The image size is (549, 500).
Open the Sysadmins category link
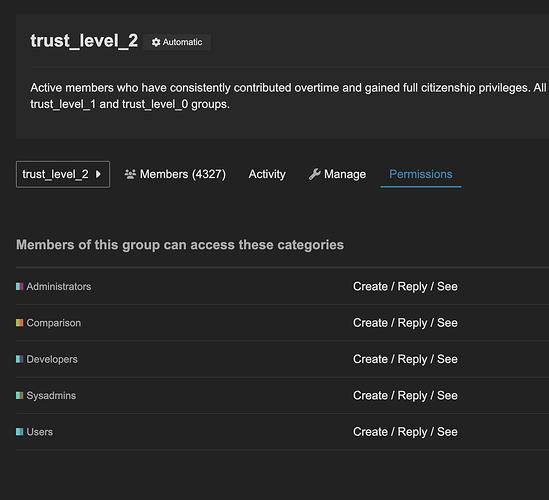51,396
